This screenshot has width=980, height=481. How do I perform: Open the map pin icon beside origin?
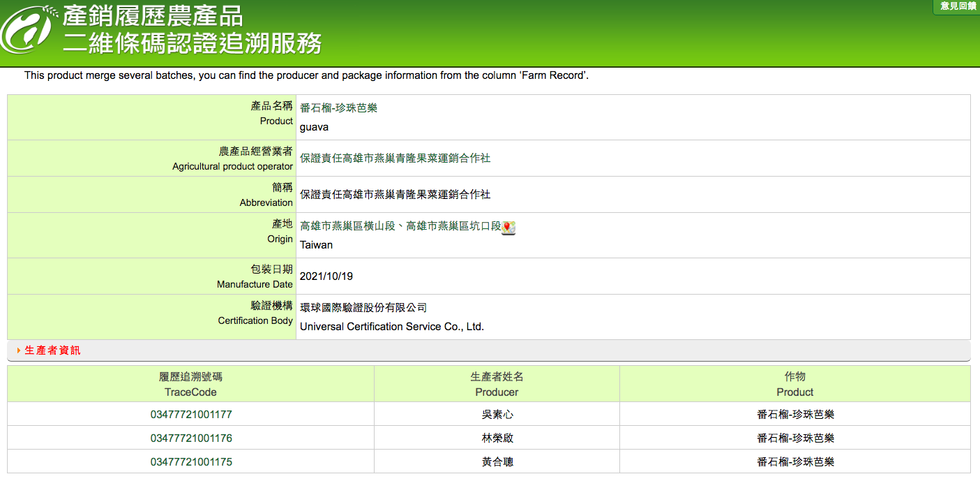(508, 227)
